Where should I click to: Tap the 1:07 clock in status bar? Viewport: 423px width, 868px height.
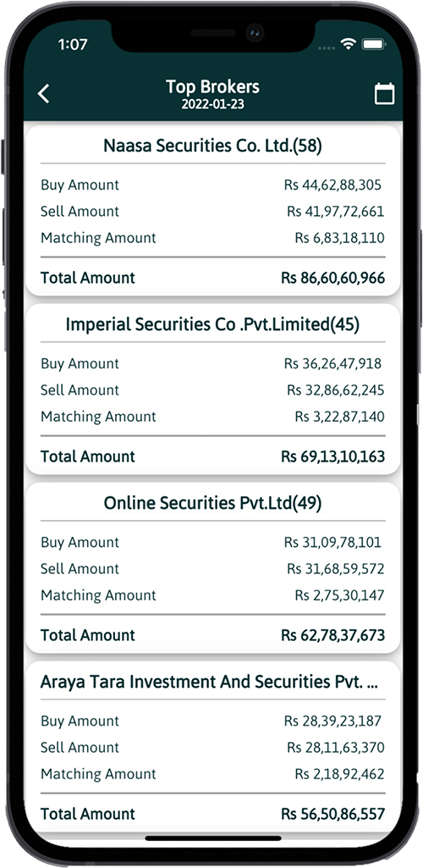point(72,45)
